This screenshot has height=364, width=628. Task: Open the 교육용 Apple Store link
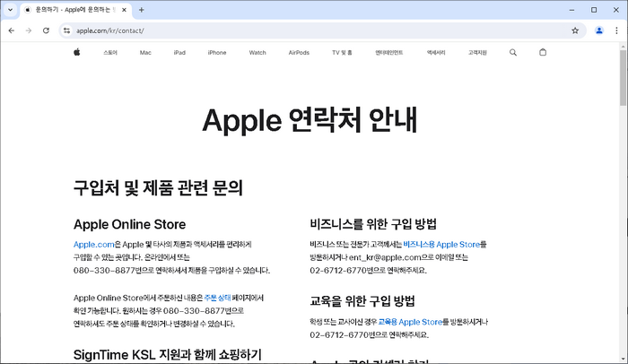point(410,322)
